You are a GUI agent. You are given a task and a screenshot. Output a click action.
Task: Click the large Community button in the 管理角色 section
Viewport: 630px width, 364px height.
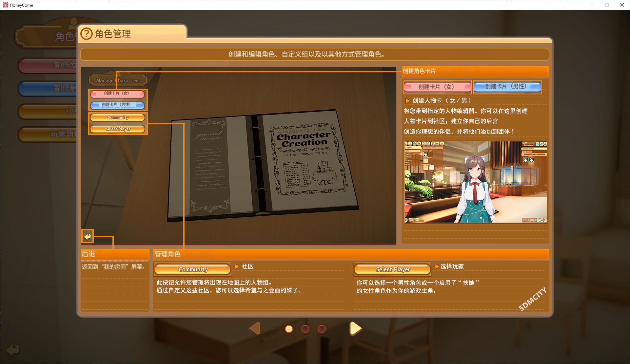coord(193,269)
